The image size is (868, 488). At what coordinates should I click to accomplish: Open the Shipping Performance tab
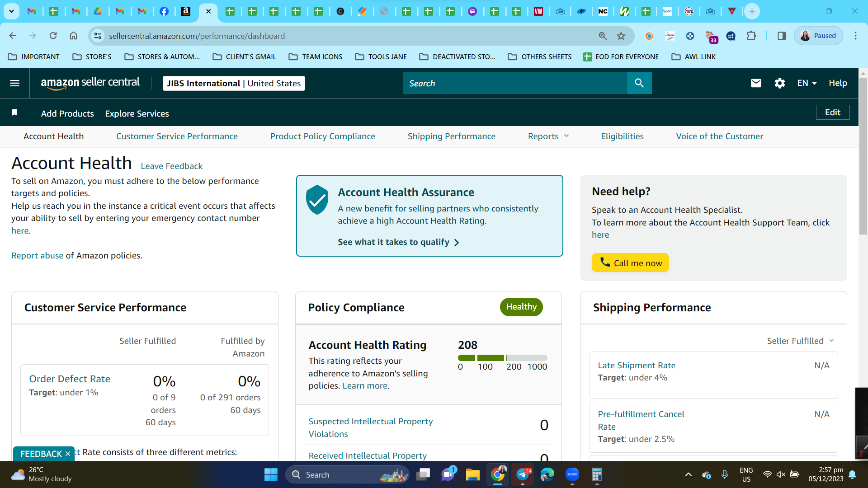click(452, 136)
